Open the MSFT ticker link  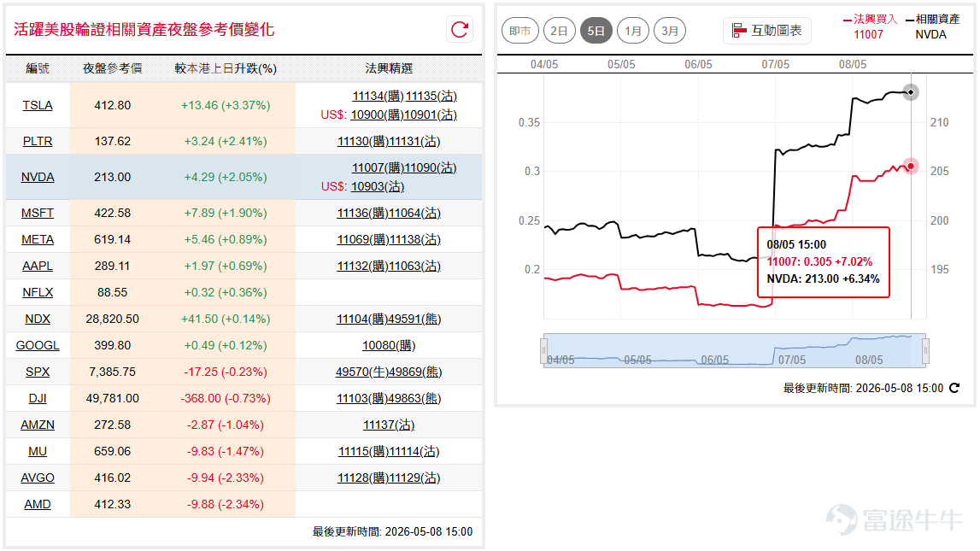38,213
